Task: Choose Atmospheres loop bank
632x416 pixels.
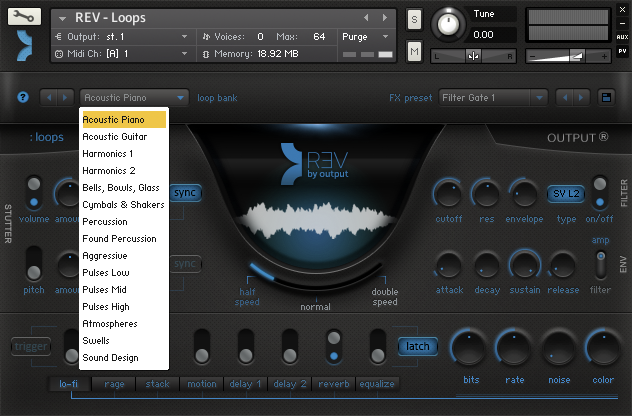Action: [x=124, y=324]
